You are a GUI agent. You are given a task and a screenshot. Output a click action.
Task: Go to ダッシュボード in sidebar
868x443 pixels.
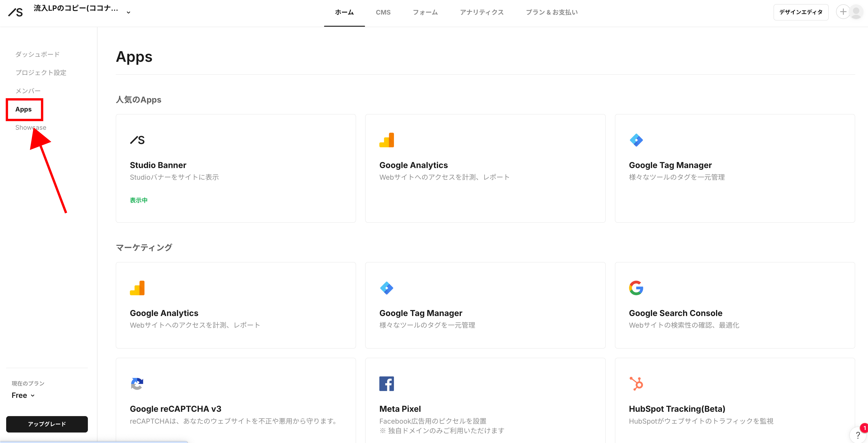37,54
